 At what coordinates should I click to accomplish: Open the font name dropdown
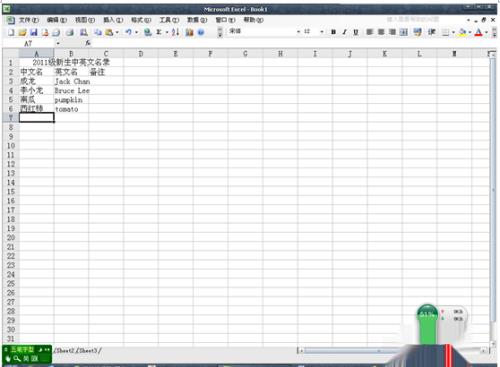click(x=299, y=32)
